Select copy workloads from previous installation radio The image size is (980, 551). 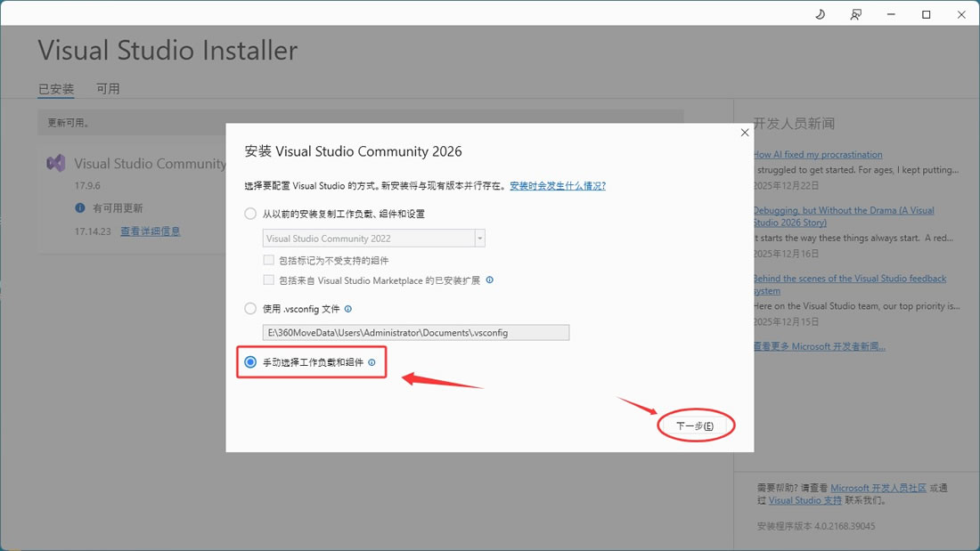pos(250,214)
